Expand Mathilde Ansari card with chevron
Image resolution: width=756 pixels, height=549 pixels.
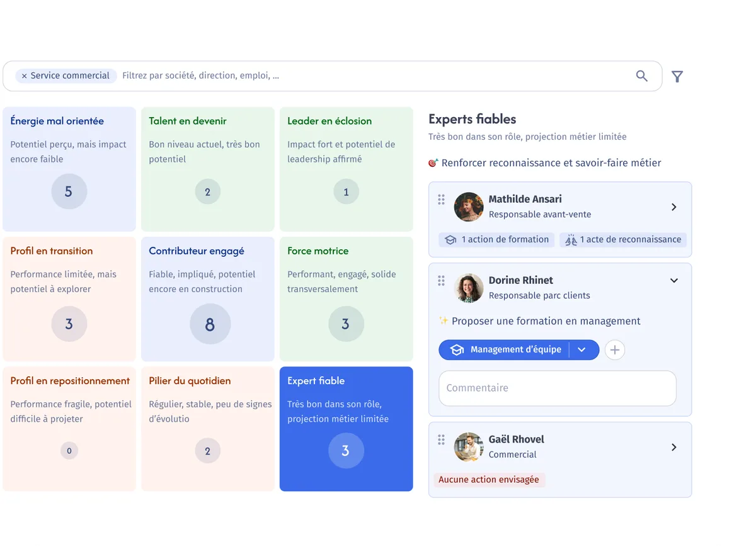673,207
